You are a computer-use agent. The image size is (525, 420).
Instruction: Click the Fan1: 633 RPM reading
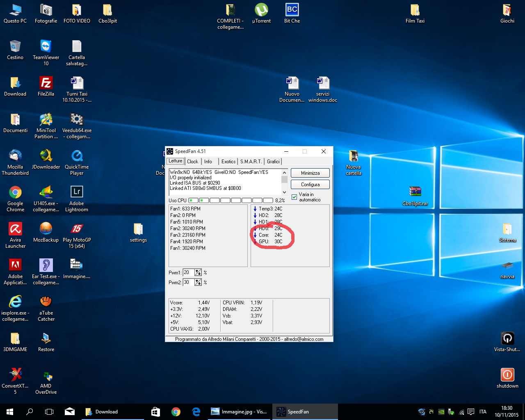tap(185, 209)
